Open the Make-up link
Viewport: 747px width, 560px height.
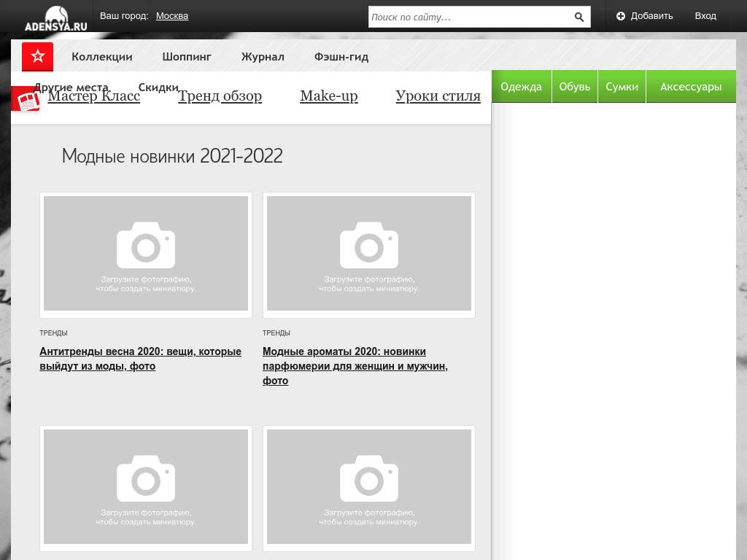(x=328, y=96)
